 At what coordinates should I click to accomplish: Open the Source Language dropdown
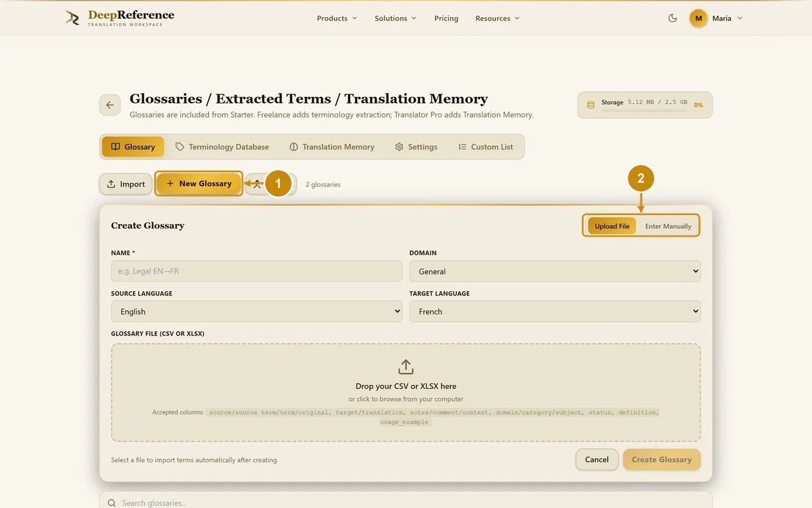pyautogui.click(x=256, y=311)
